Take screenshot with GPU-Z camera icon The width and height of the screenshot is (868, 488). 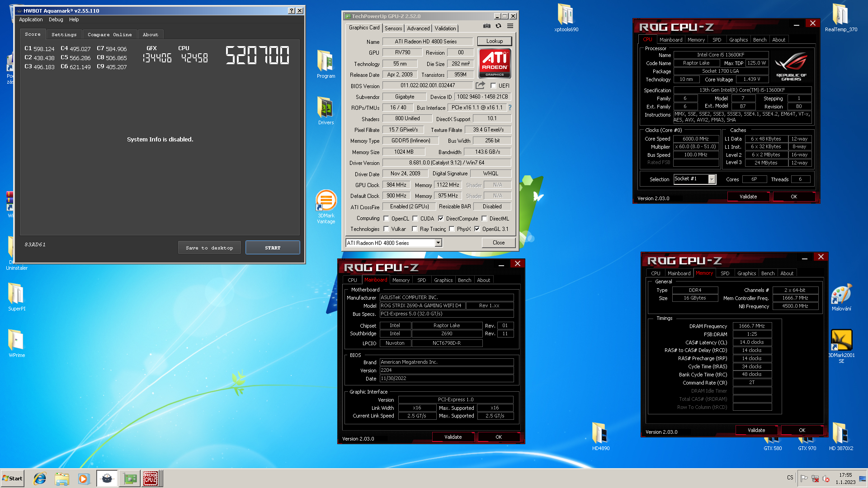tap(486, 26)
